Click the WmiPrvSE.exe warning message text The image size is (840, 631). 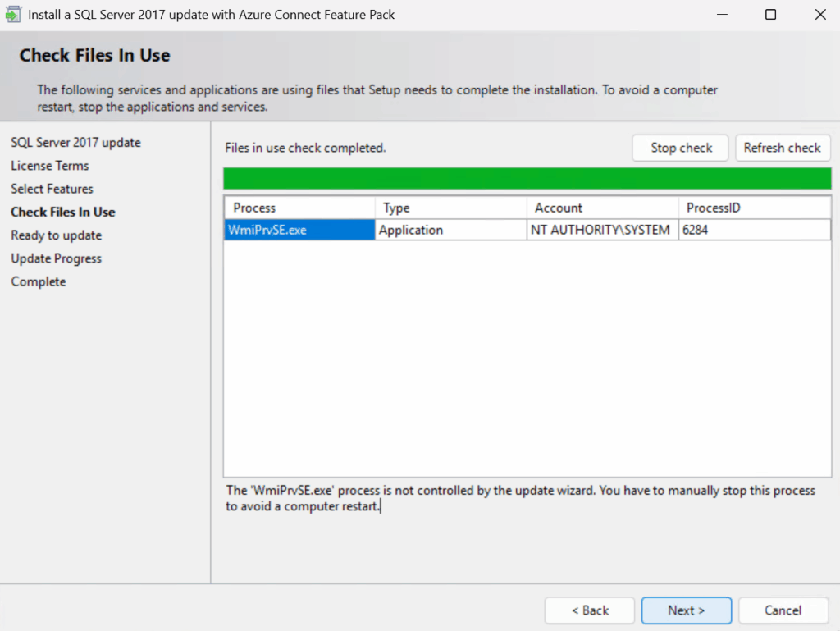[x=520, y=498]
